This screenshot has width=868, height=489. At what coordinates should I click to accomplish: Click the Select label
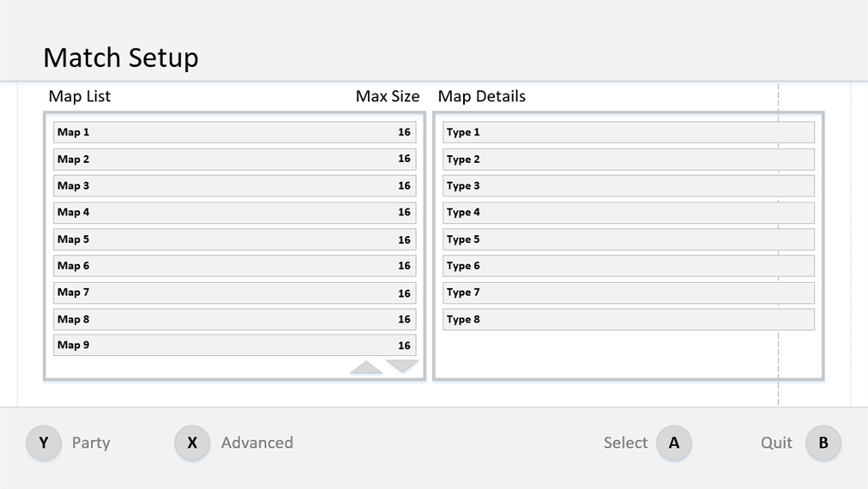625,443
